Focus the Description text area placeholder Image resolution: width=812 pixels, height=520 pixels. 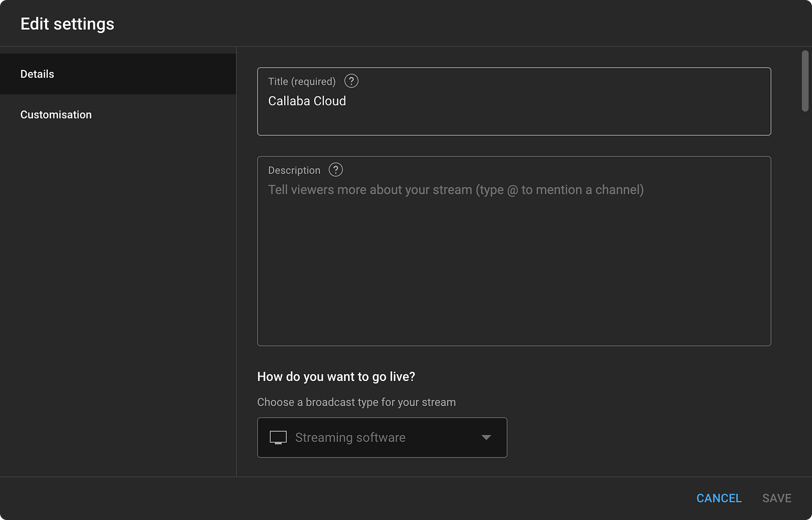tap(456, 190)
